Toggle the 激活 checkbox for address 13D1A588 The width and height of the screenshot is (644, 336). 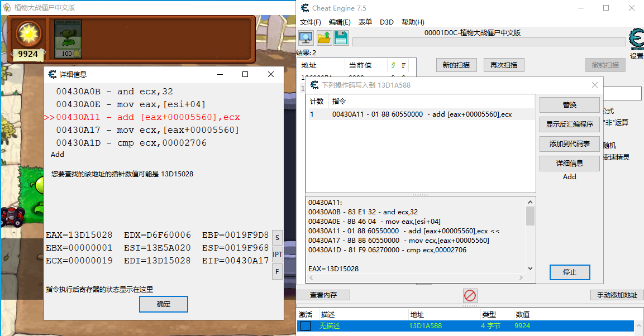pyautogui.click(x=306, y=326)
